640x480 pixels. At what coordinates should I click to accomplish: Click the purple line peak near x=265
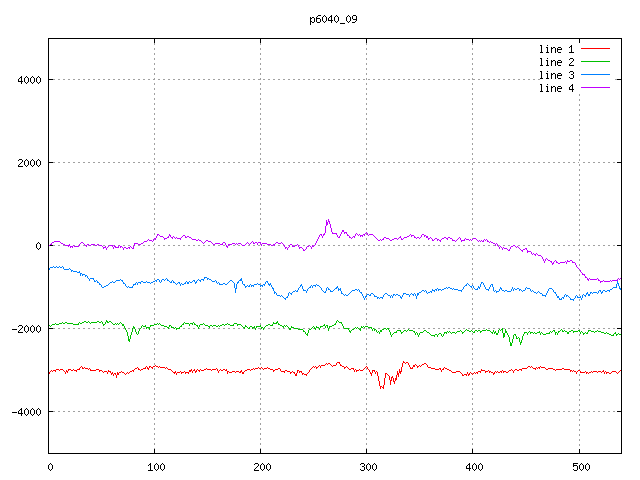[x=328, y=220]
